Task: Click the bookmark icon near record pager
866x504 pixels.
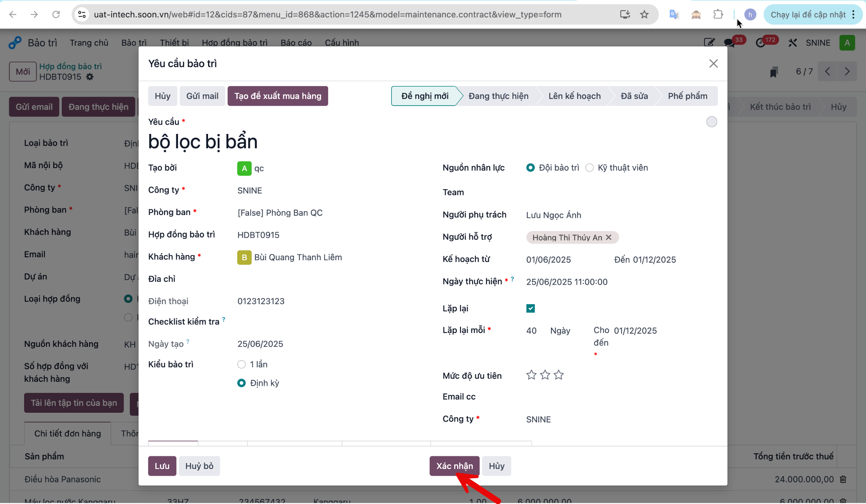Action: click(x=774, y=72)
